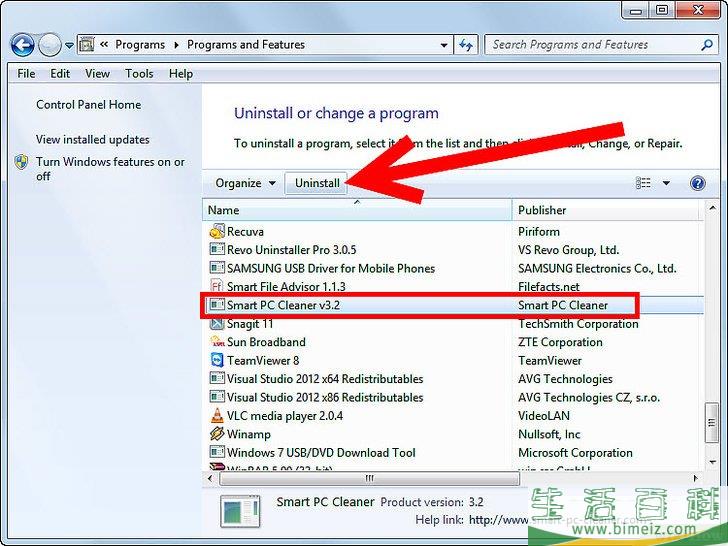Viewport: 728px width, 546px height.
Task: Open the Organize dropdown
Action: (245, 183)
